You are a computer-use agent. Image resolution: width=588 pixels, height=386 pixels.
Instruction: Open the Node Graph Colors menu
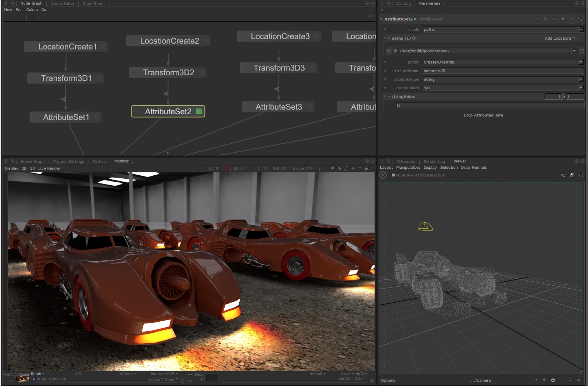pos(32,10)
